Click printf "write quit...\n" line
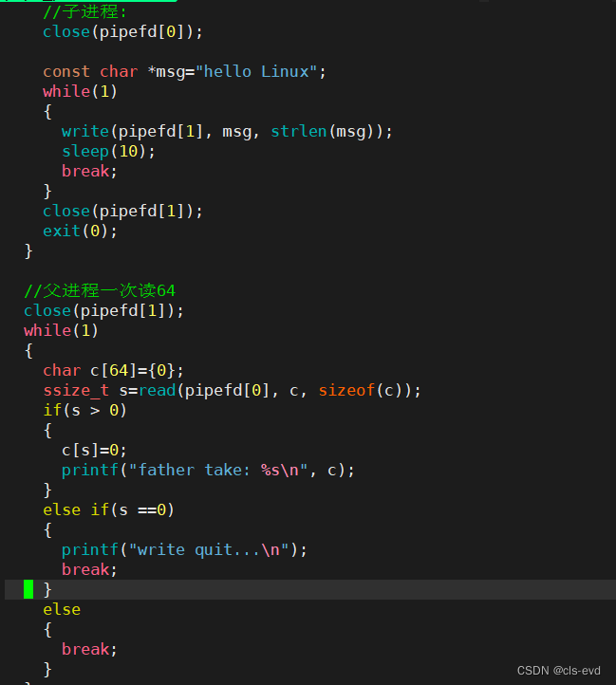 pyautogui.click(x=184, y=550)
